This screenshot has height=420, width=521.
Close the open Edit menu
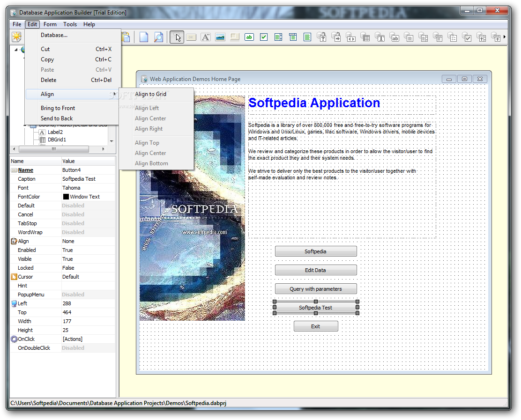[32, 24]
